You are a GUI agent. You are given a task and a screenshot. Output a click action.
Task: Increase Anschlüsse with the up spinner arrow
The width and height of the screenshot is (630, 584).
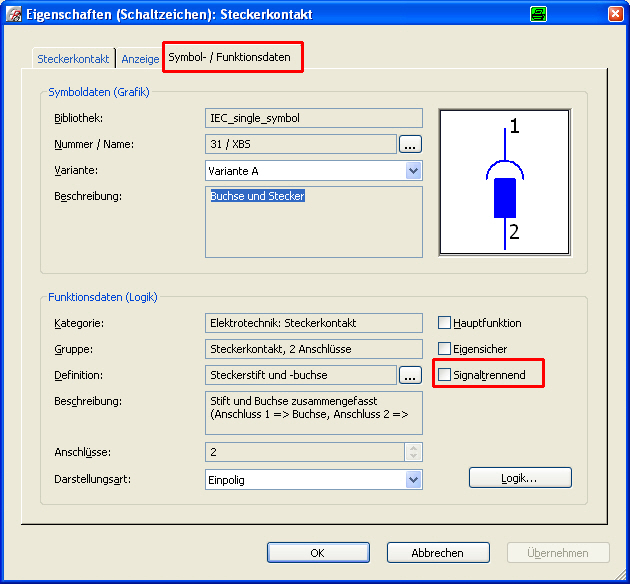(x=413, y=448)
